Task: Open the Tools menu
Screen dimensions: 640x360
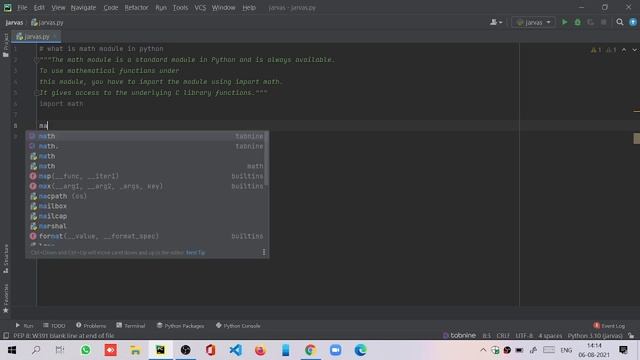Action: [x=180, y=7]
